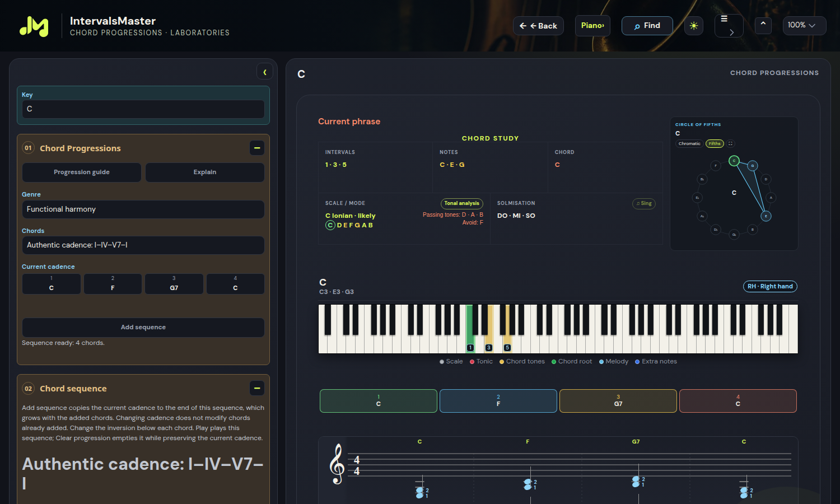Toggle the Chord root legend item
This screenshot has width=840, height=504.
(x=572, y=362)
